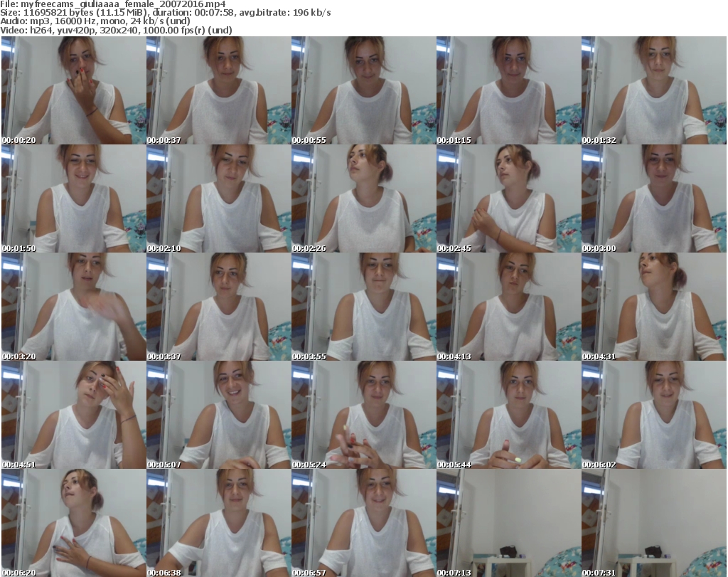Click the Video h264 info line

click(116, 30)
